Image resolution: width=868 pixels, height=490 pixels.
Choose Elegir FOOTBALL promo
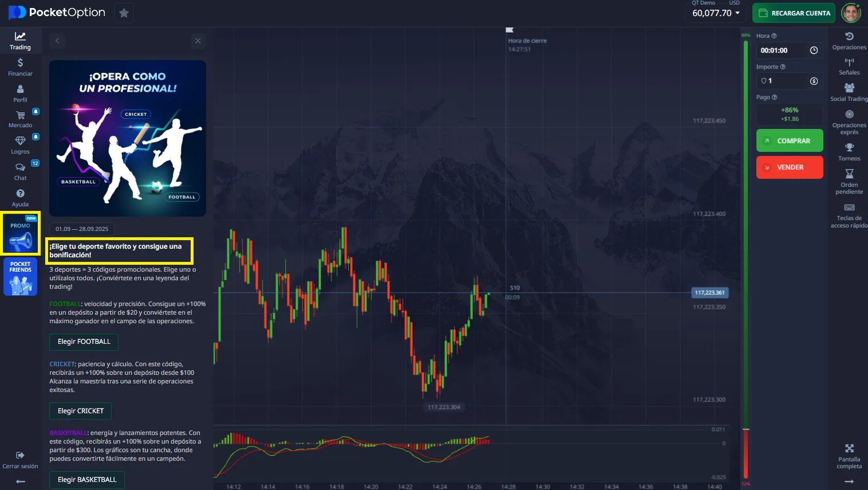pos(84,342)
